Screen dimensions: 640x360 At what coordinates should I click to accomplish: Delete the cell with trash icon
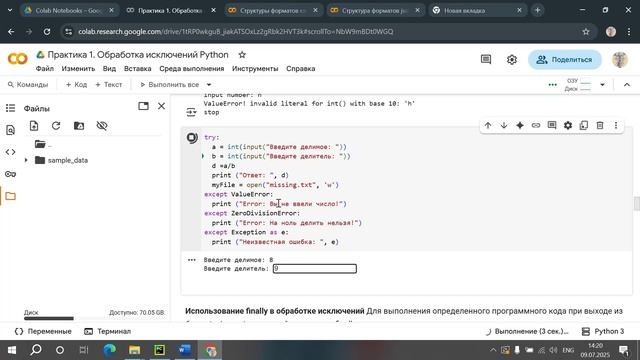(x=600, y=125)
